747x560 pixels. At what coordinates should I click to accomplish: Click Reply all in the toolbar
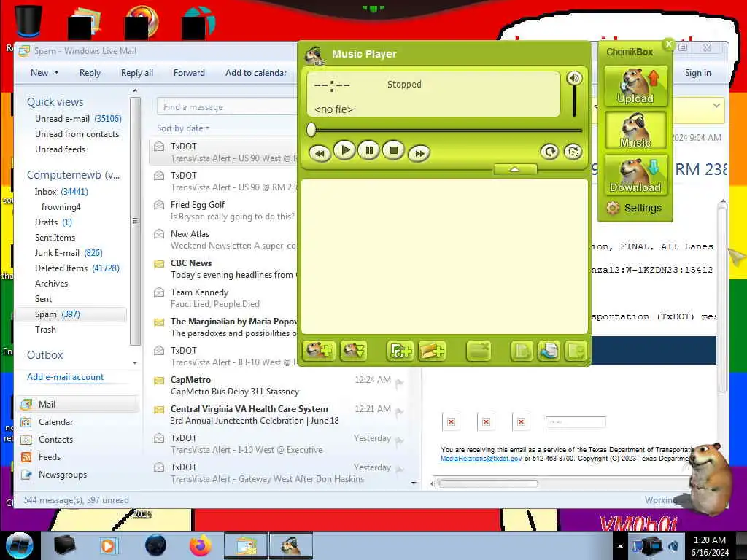pos(136,73)
